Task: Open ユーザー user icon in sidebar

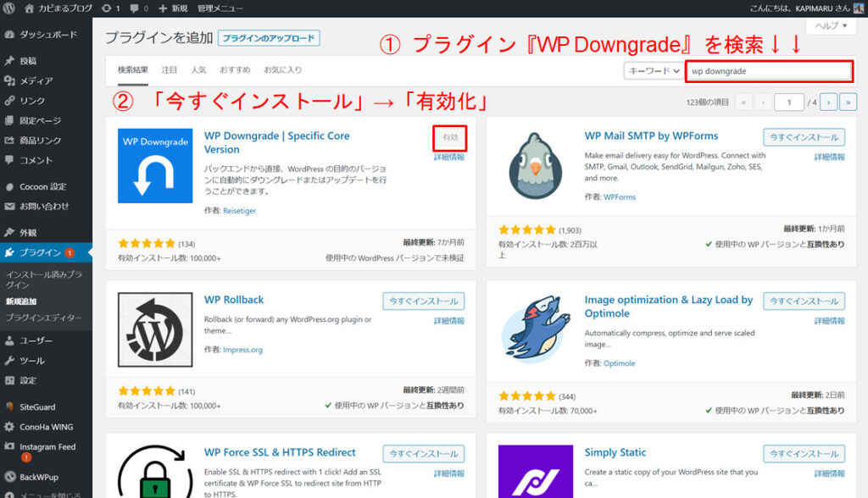Action: click(x=9, y=340)
